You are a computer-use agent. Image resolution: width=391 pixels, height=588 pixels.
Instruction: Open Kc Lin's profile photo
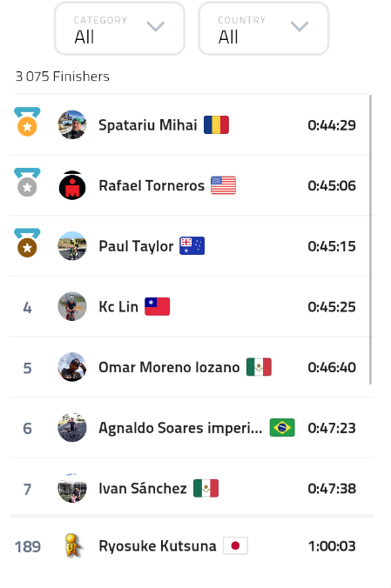(x=72, y=307)
